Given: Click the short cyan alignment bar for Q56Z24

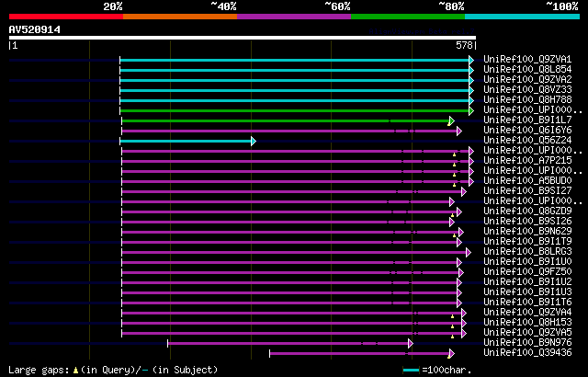Looking at the screenshot, I should (x=186, y=141).
